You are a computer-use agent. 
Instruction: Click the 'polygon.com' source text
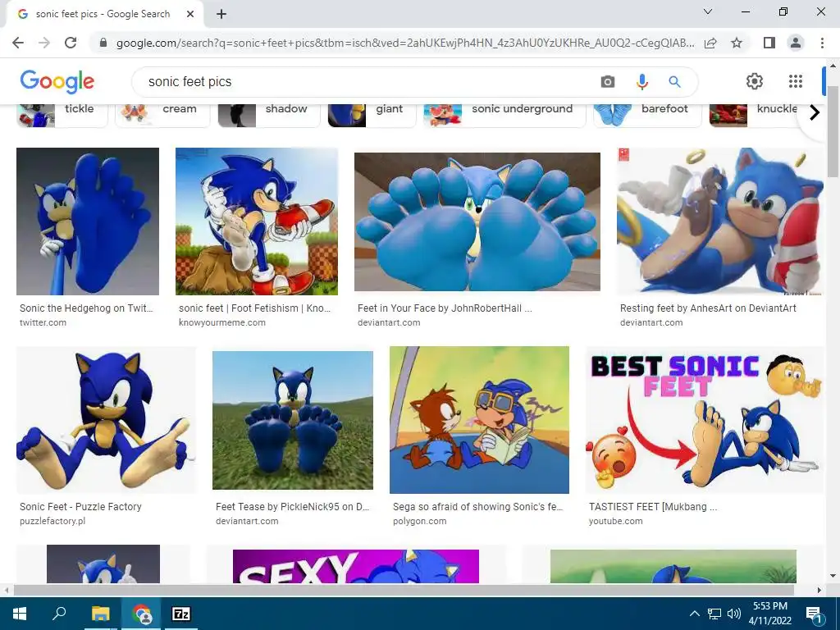419,521
